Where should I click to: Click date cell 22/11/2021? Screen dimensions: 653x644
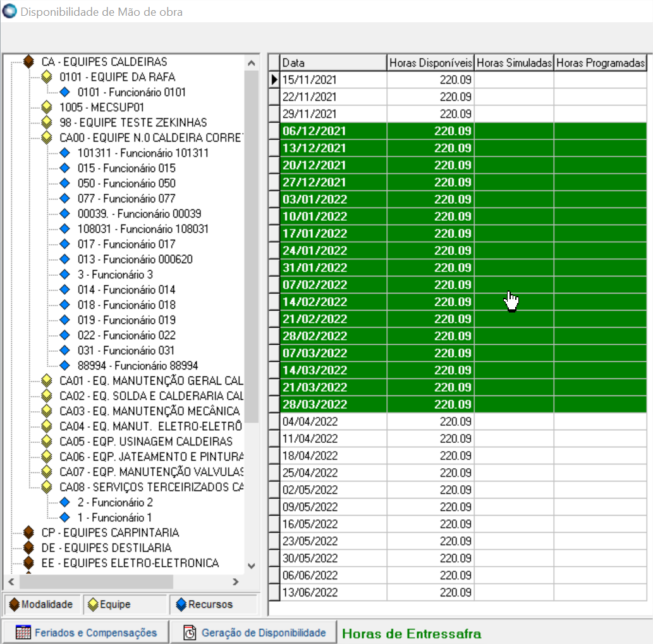333,97
